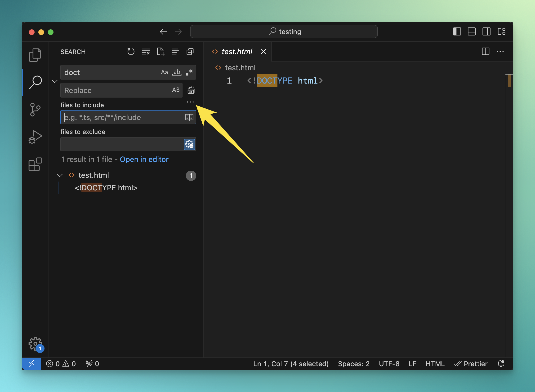
Task: Select the test.html editor tab
Action: (x=236, y=52)
